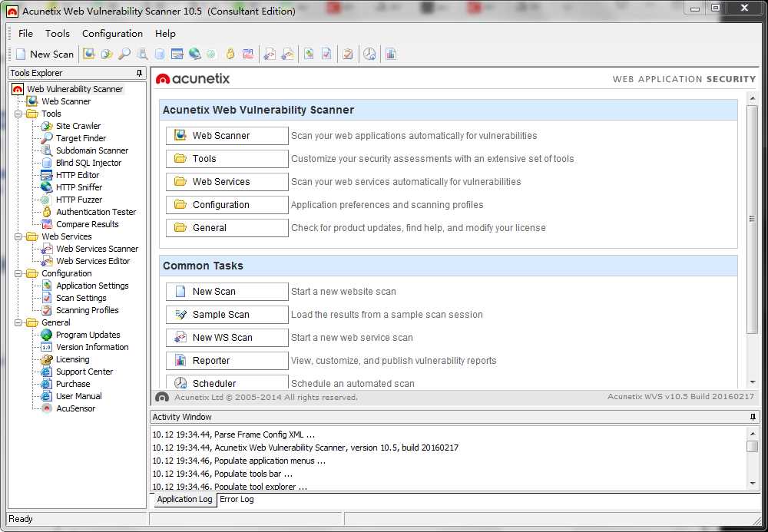Image resolution: width=768 pixels, height=532 pixels.
Task: Click Scheduler button under Common Tasks
Action: pyautogui.click(x=227, y=383)
